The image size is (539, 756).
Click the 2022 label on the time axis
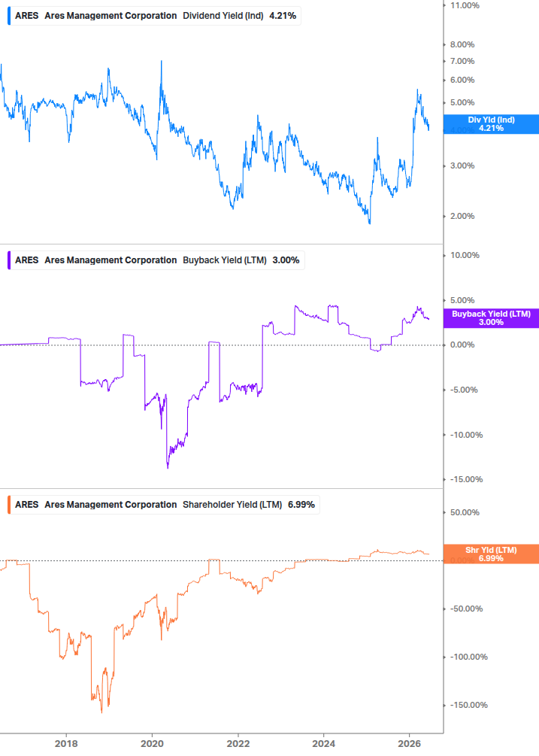[238, 743]
